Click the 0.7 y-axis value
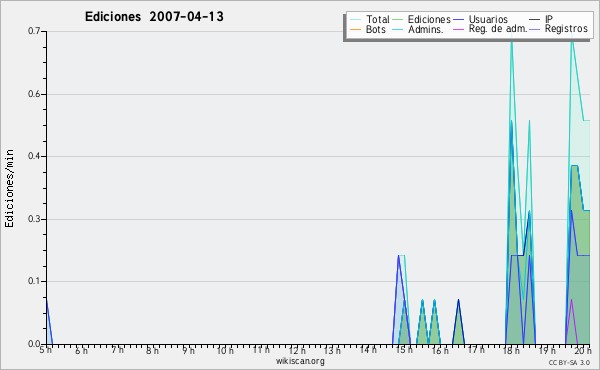This screenshot has height=370, width=600. coord(34,31)
